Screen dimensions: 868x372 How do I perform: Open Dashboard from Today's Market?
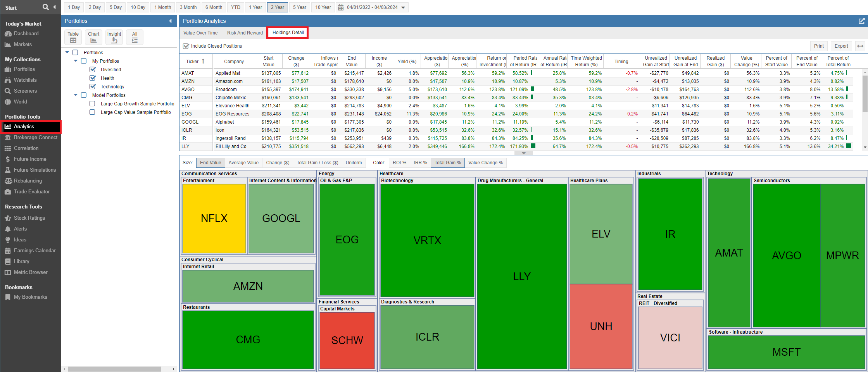tap(26, 34)
